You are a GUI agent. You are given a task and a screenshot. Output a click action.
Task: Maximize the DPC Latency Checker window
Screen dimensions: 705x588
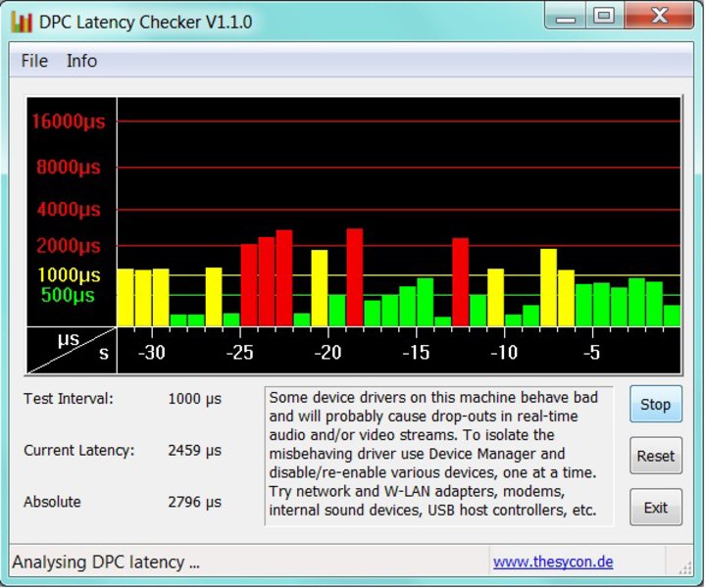pos(604,17)
